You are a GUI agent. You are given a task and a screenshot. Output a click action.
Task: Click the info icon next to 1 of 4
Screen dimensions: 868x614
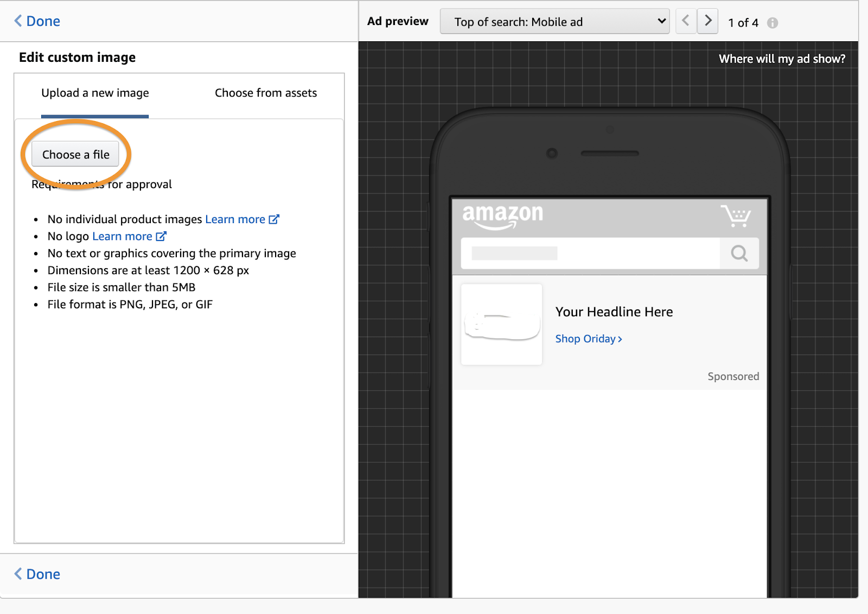pyautogui.click(x=773, y=23)
